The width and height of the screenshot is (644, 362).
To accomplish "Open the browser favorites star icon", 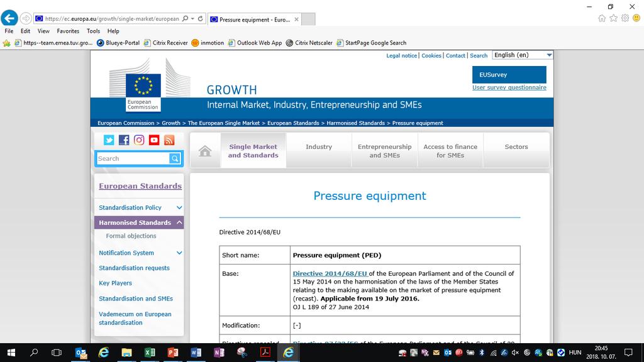I will 613,18.
